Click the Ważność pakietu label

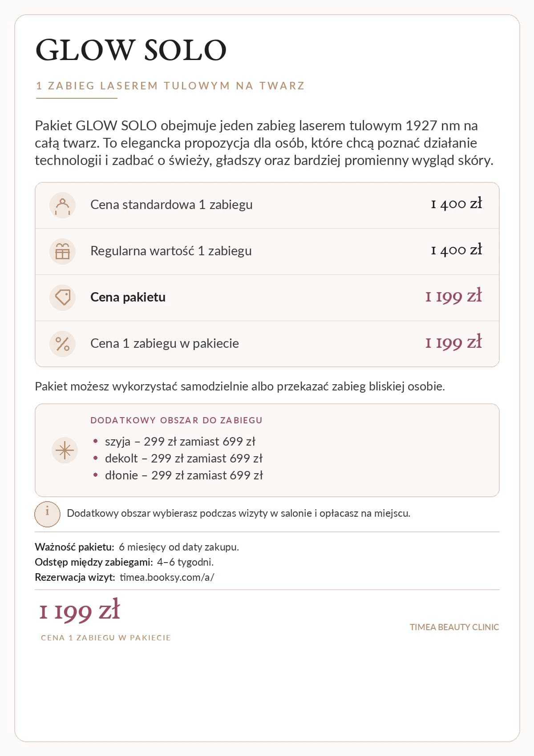coord(74,547)
